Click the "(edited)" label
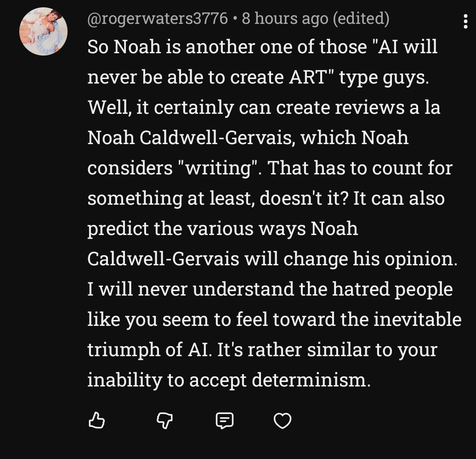 (360, 18)
